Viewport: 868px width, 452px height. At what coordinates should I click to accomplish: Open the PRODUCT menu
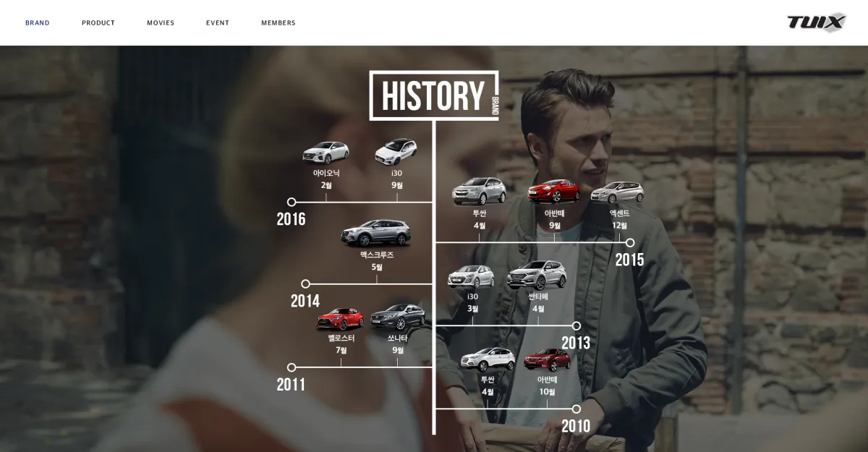click(98, 23)
